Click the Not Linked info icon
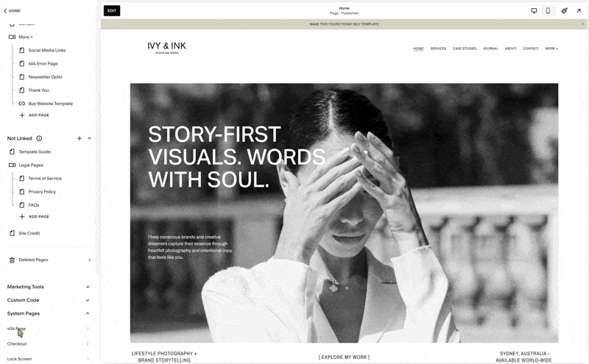The width and height of the screenshot is (589, 364). (39, 138)
